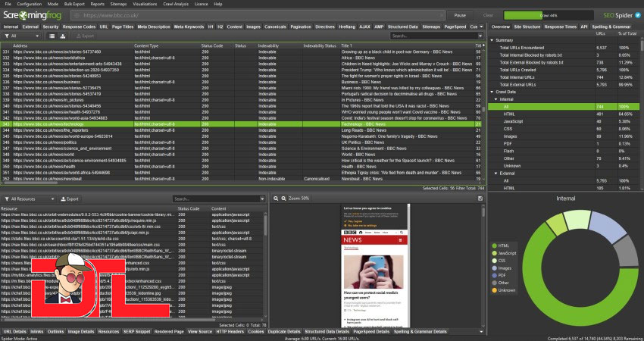Screen dimensions: 644x341
Task: Open the Inlinks bottom tab
Action: point(37,332)
